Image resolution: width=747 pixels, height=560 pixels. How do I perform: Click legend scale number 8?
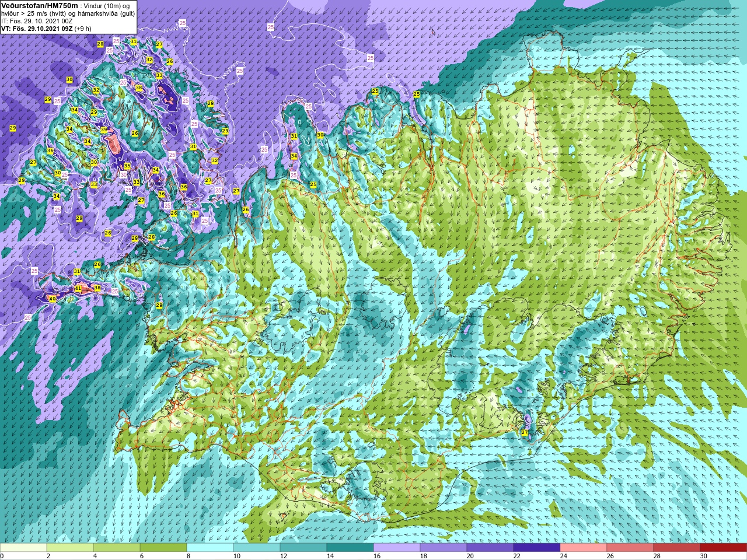(188, 556)
